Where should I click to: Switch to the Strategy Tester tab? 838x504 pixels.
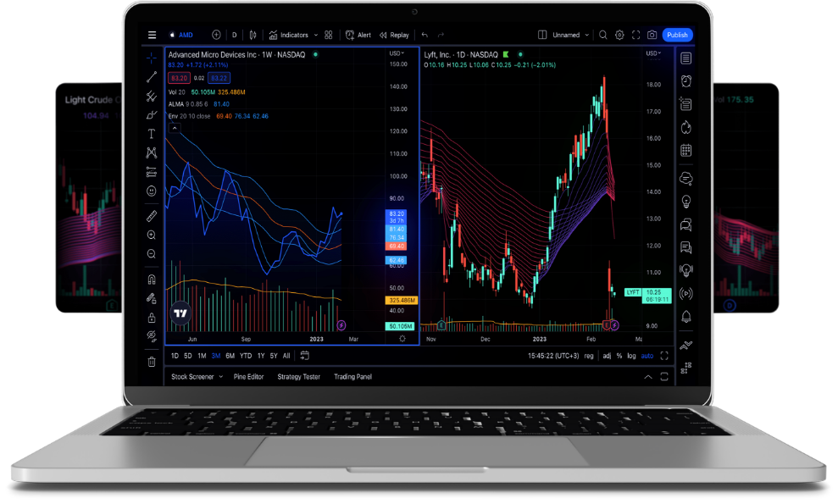point(298,377)
